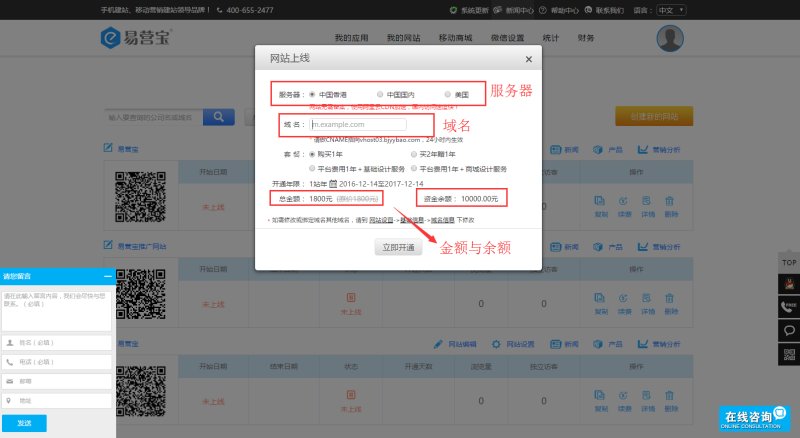Click the 发送 button in message form
Screen dimensions: 800x438
pos(24,423)
